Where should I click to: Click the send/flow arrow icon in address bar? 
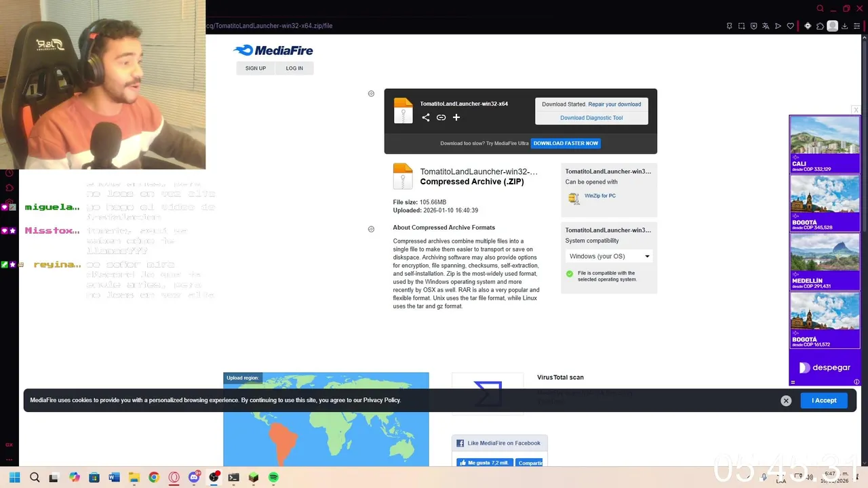click(778, 26)
